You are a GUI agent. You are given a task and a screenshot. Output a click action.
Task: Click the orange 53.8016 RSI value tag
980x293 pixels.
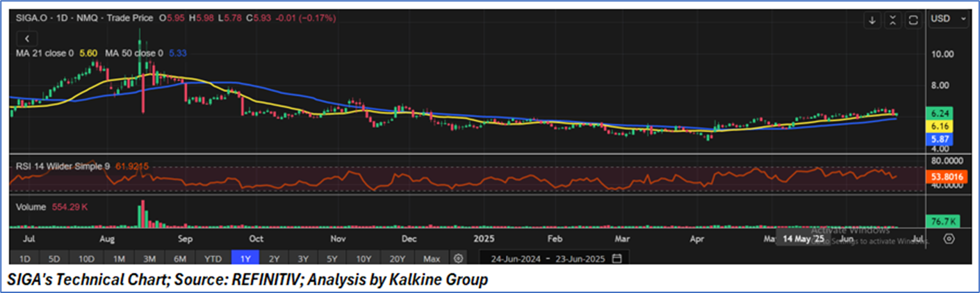tap(945, 177)
